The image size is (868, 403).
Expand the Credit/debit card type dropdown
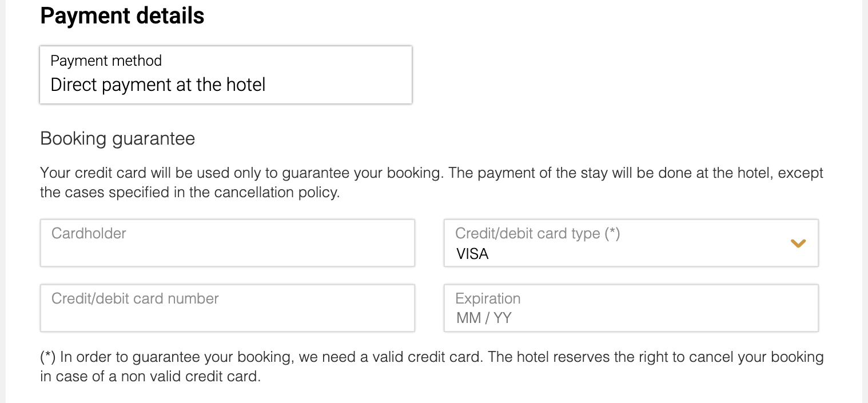tap(631, 243)
